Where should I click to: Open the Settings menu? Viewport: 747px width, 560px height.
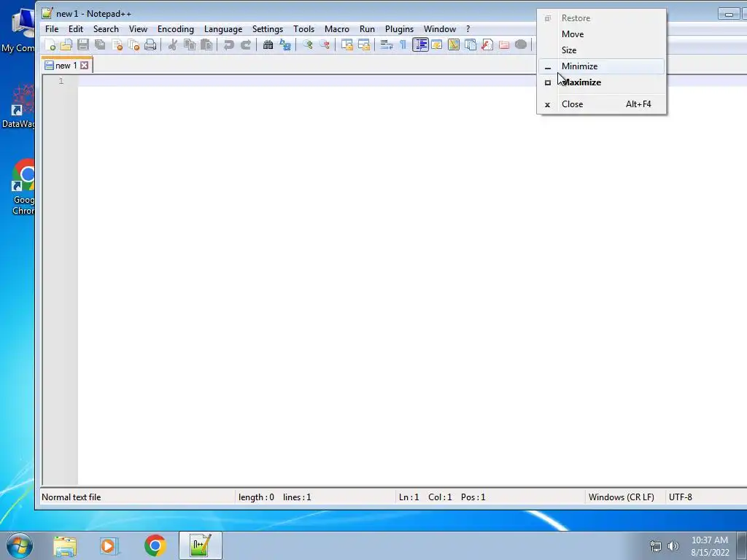[x=268, y=29]
